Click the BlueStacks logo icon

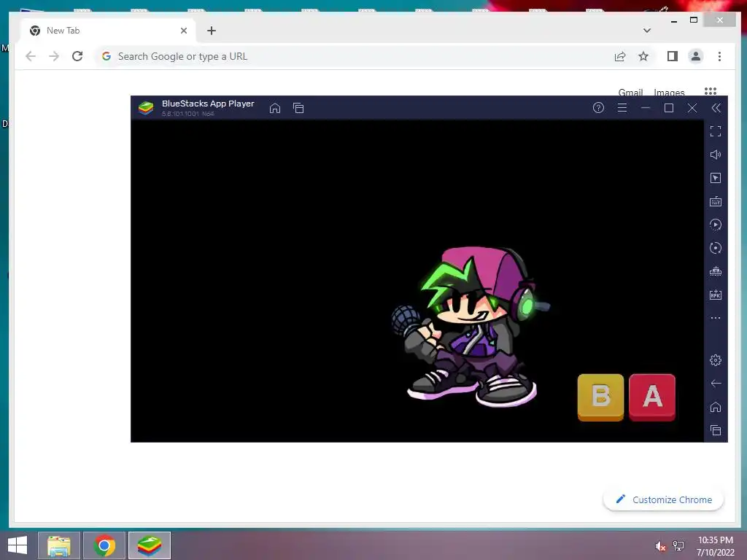[146, 108]
